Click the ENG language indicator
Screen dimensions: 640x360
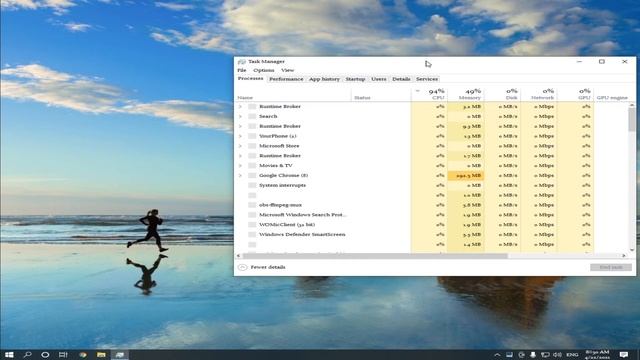click(572, 355)
